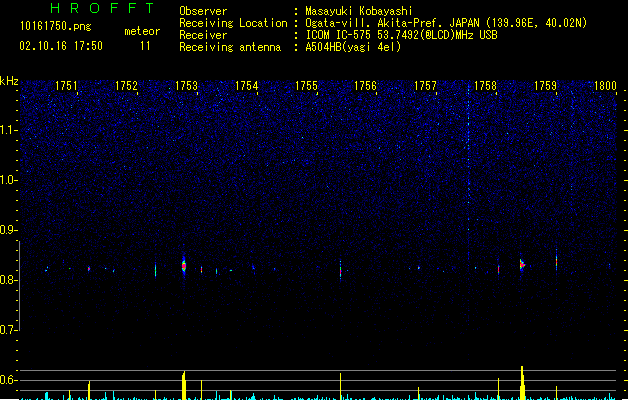Click the antenna value A504HB(yagi 4el)
The image size is (629, 400).
(353, 47)
